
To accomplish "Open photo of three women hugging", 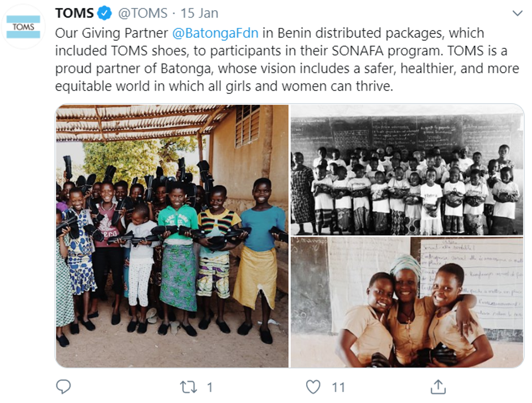I will pos(407,302).
